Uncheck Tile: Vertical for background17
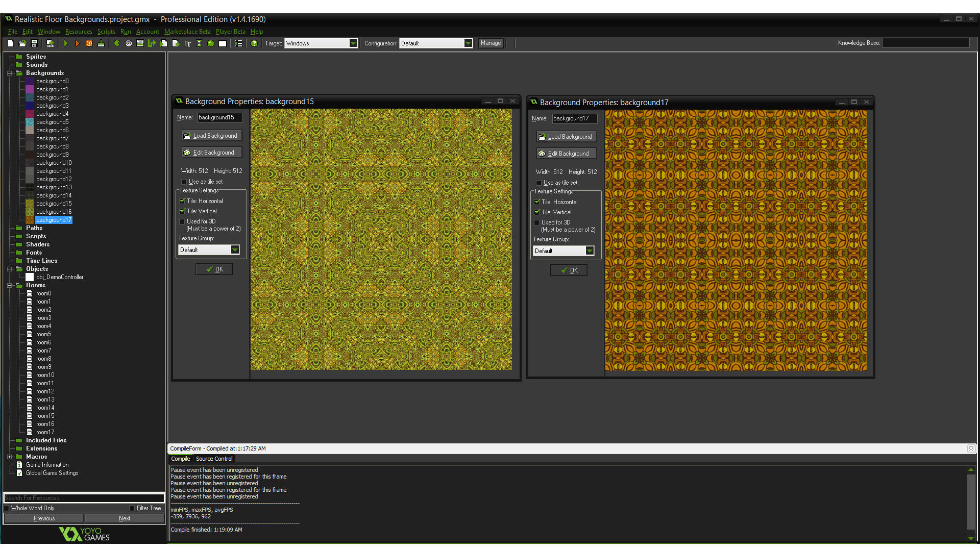980x551 pixels. [x=537, y=212]
